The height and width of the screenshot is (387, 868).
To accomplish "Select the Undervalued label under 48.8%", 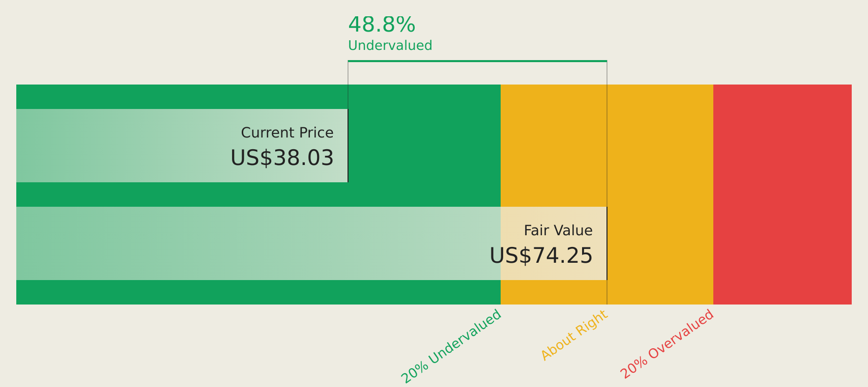I will [x=390, y=45].
